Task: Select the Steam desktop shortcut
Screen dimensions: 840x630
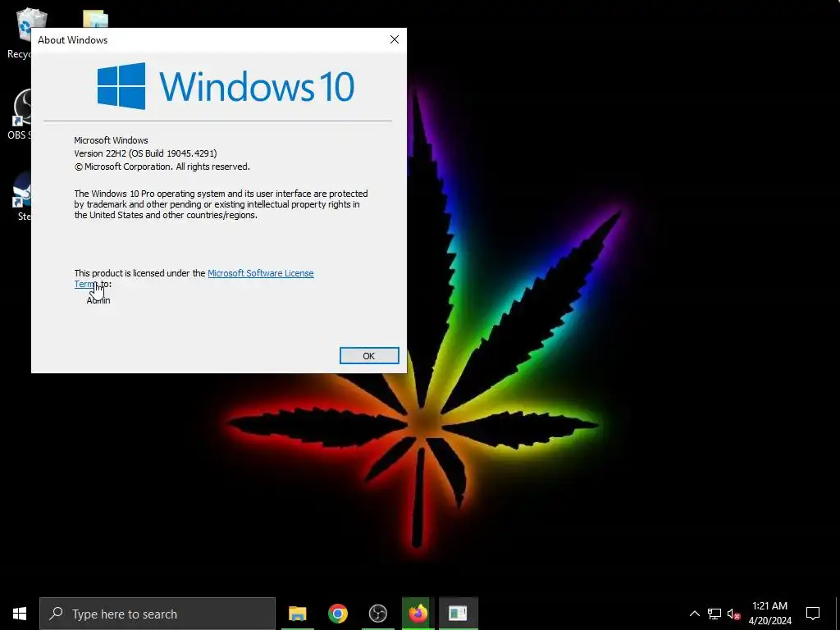Action: click(x=21, y=196)
